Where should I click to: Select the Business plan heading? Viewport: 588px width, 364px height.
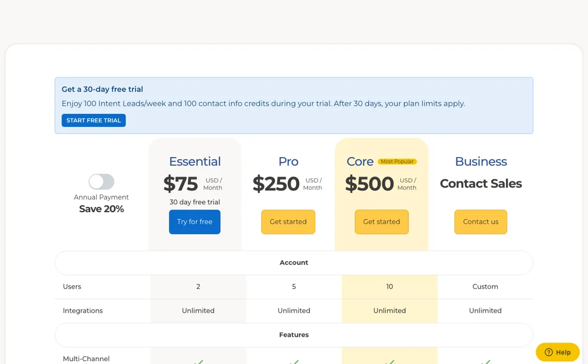[481, 161]
